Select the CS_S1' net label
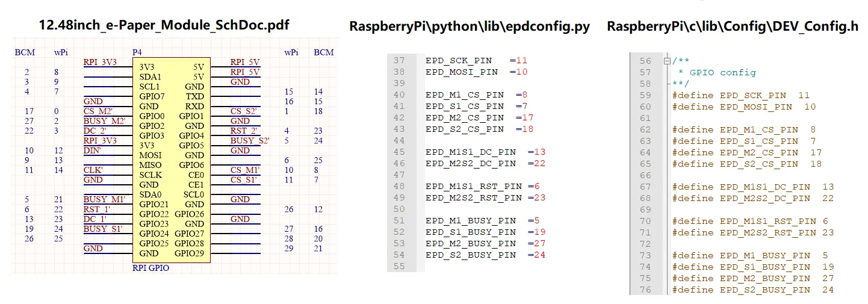Image resolution: width=868 pixels, height=304 pixels. point(243,179)
